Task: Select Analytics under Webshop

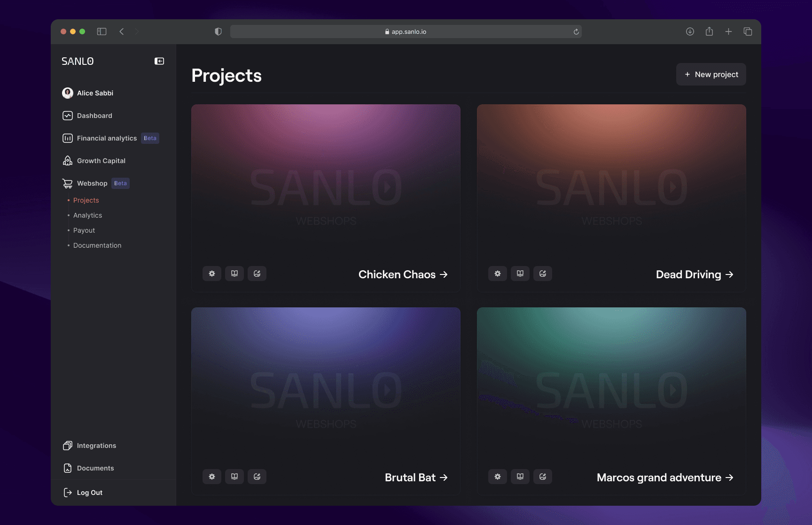Action: pyautogui.click(x=87, y=215)
